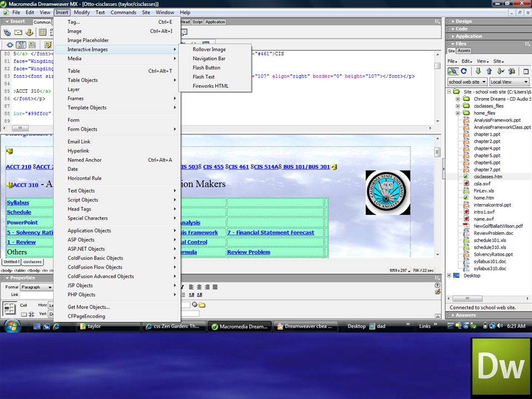
Task: Click the Windows Start orb
Action: pyautogui.click(x=12, y=326)
